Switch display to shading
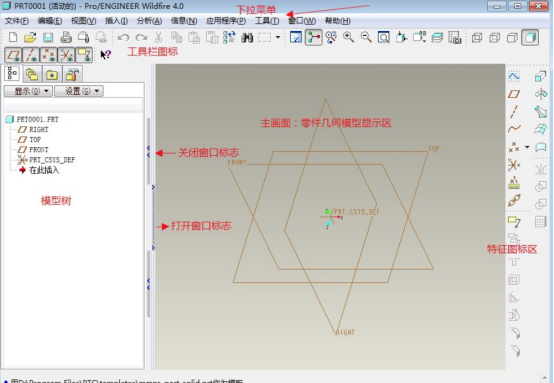554x383 pixels. [530, 37]
